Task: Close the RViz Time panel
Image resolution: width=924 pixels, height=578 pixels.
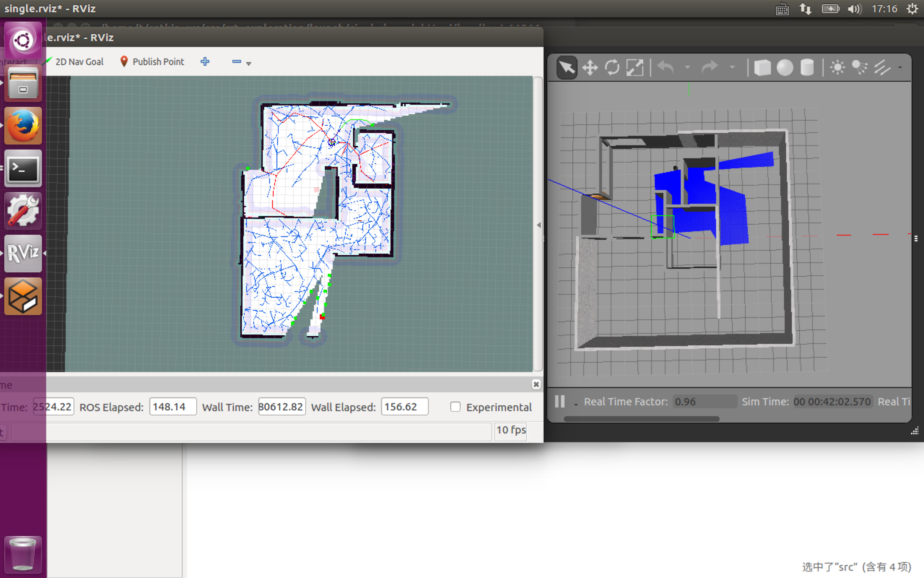Action: click(536, 384)
